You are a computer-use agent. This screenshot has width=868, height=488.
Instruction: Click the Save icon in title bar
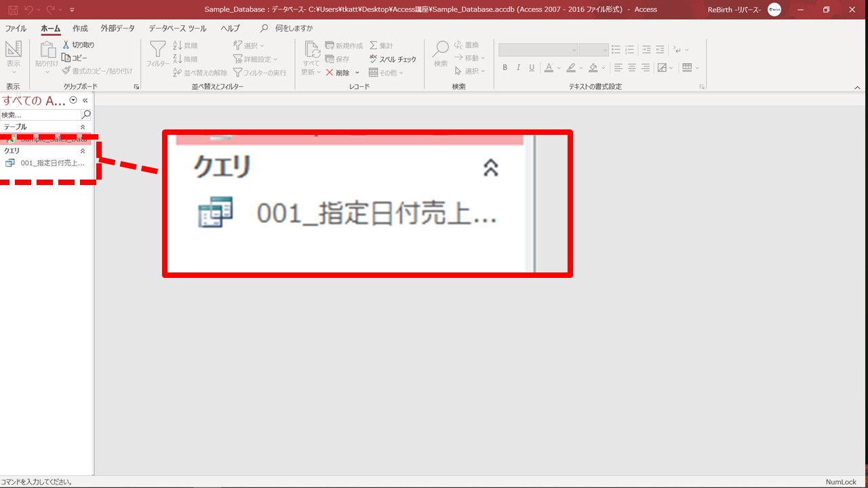13,9
